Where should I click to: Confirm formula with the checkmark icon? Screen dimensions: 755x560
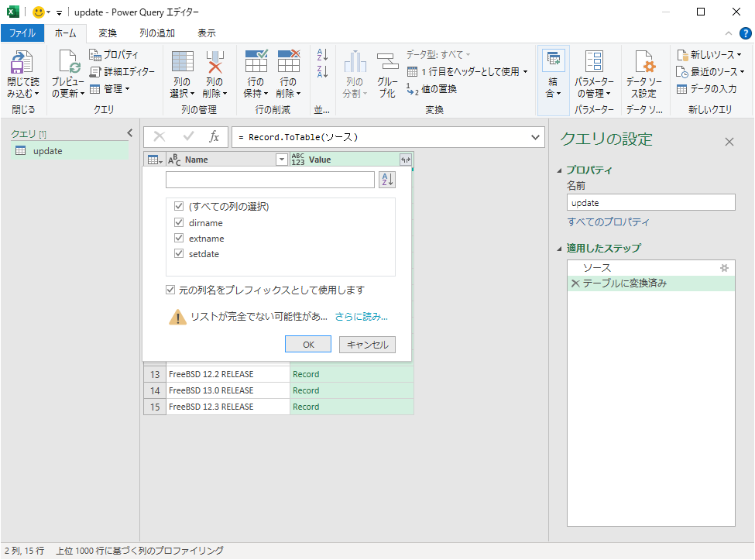[188, 137]
